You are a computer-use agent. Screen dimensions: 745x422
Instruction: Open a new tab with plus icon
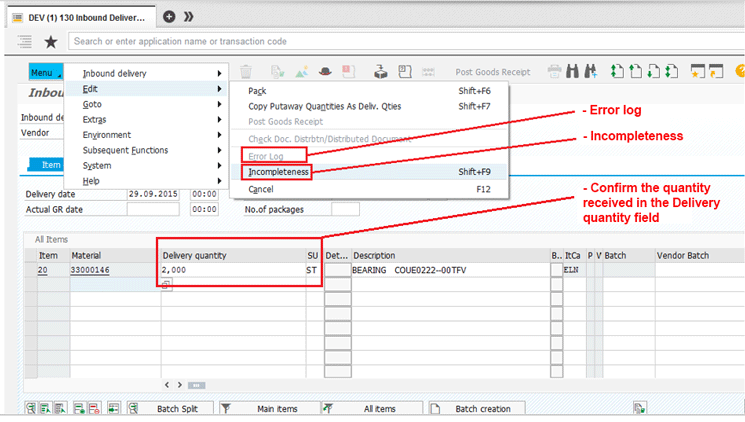[x=169, y=16]
